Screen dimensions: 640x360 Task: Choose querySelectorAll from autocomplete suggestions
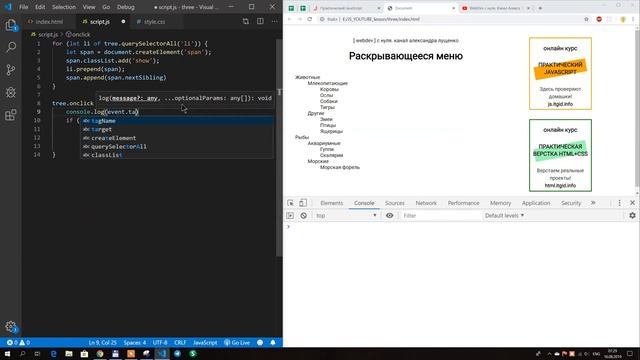coord(177,147)
